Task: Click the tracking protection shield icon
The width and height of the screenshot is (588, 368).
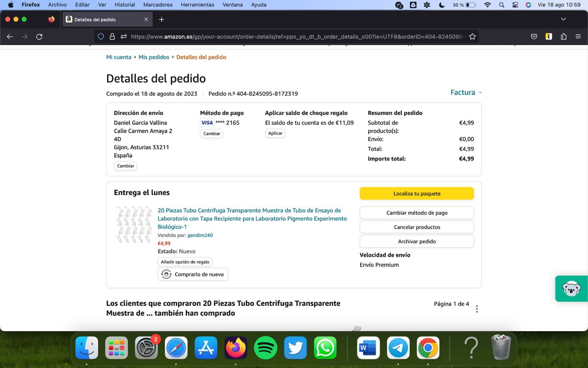Action: pos(101,37)
